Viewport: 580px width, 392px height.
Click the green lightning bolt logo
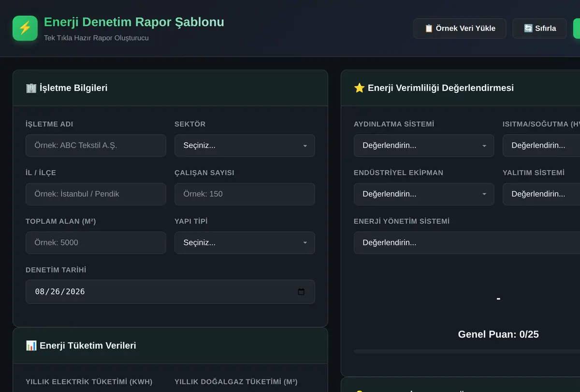click(25, 28)
